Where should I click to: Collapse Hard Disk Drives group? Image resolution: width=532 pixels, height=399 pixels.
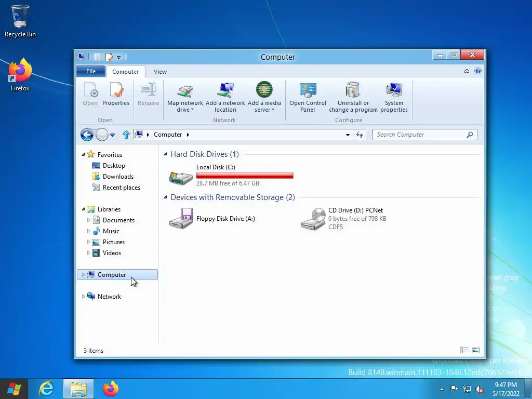click(x=166, y=154)
